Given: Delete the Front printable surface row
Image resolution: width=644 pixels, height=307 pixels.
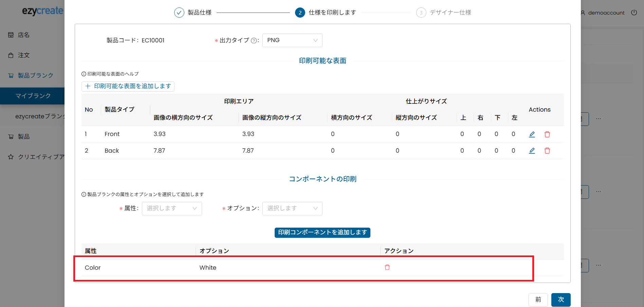Looking at the screenshot, I should coord(547,134).
